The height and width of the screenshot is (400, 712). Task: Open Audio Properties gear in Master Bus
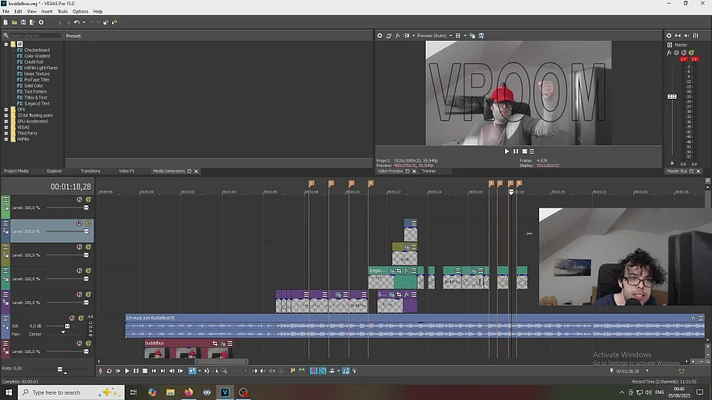669,35
